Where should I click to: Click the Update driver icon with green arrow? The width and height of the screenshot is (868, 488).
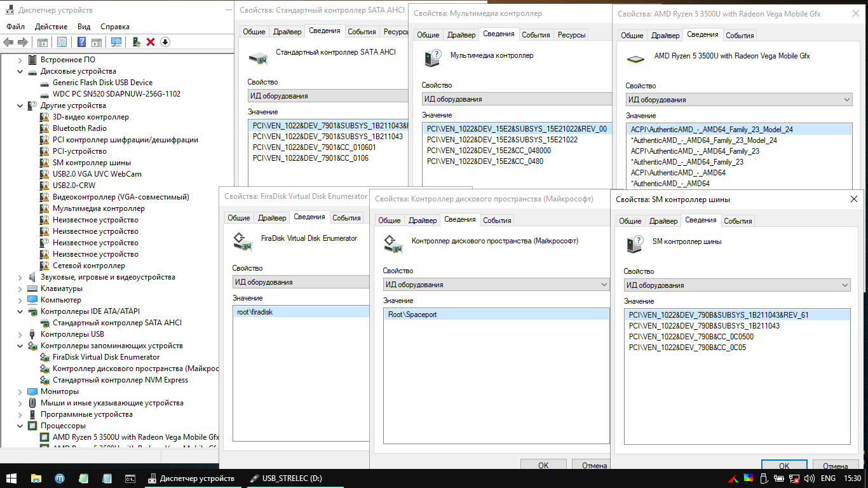coord(136,42)
